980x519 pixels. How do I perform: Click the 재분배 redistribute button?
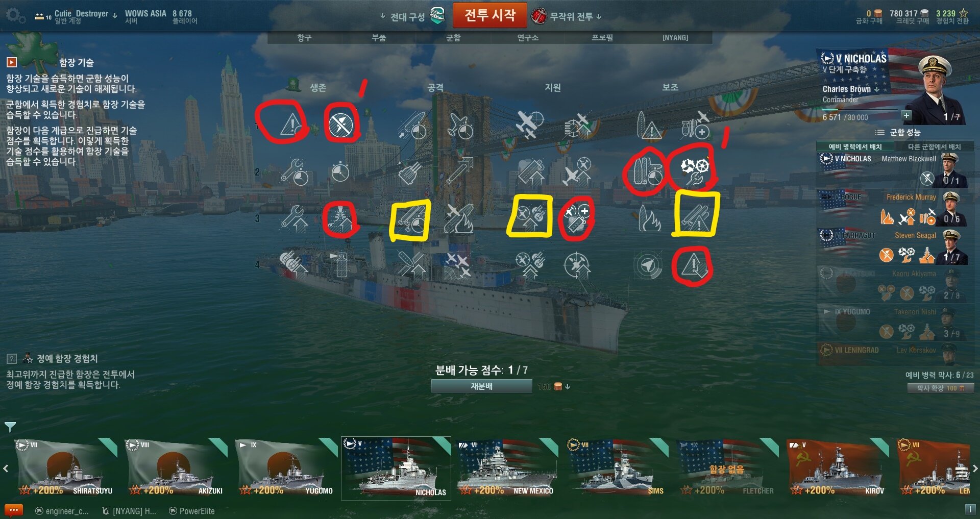pos(481,386)
